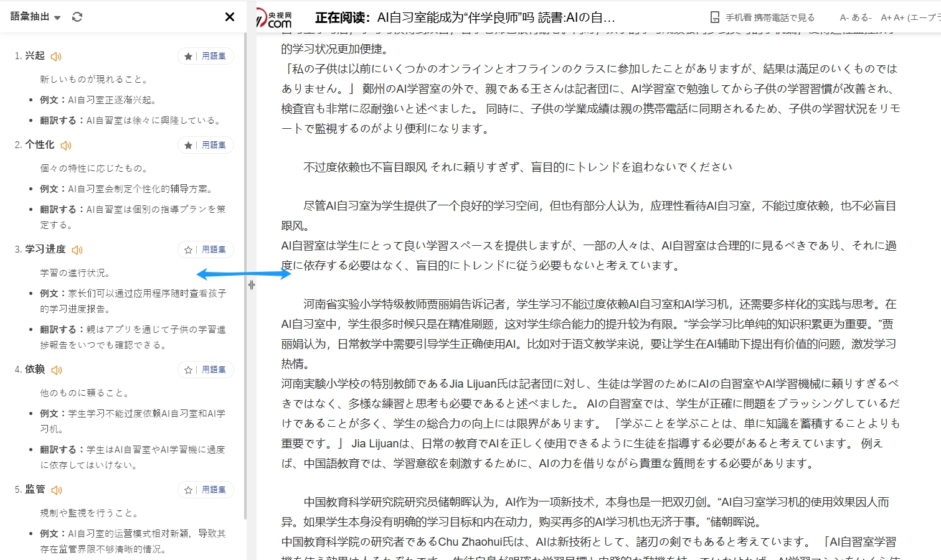Click the headword 监管 in the list
This screenshot has height=560, width=941.
click(x=35, y=490)
